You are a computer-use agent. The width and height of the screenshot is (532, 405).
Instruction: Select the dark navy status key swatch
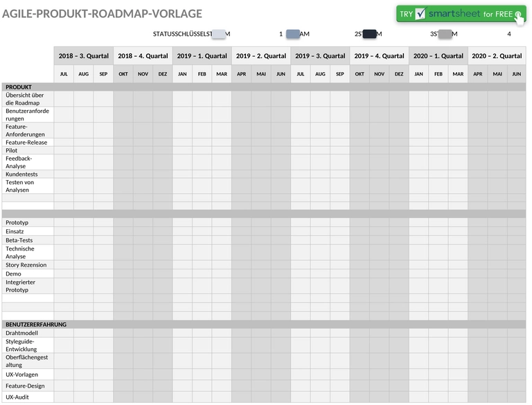coord(369,34)
